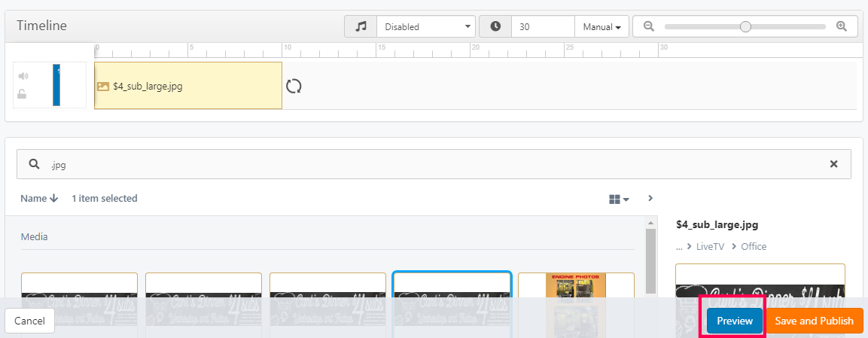Click the timeline zoom slider handle
868x338 pixels.
(x=745, y=26)
